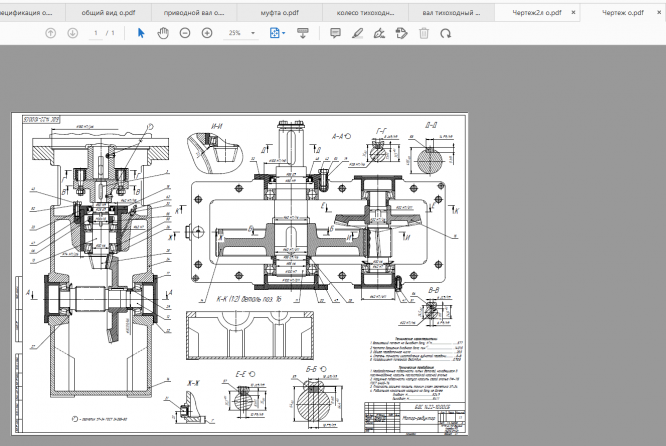
Task: Zoom in using the plus icon
Action: coord(207,33)
